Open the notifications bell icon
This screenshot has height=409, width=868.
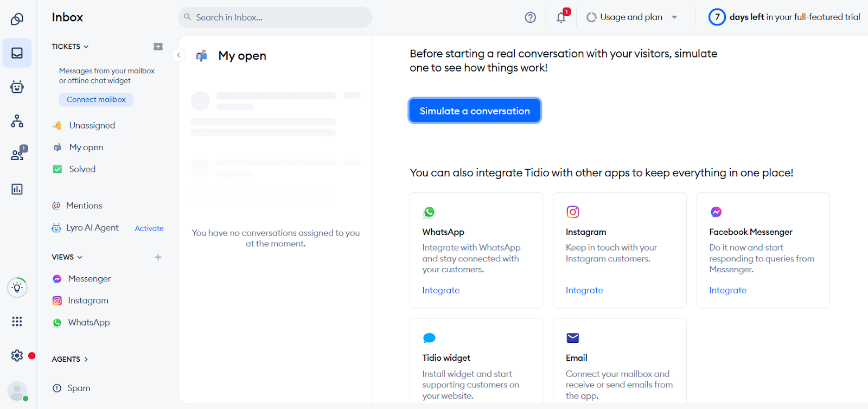(561, 17)
